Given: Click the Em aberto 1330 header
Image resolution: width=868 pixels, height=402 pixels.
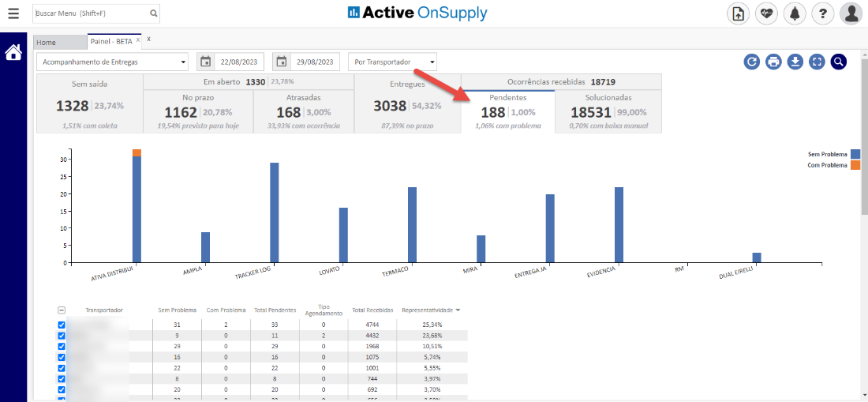Looking at the screenshot, I should point(249,82).
